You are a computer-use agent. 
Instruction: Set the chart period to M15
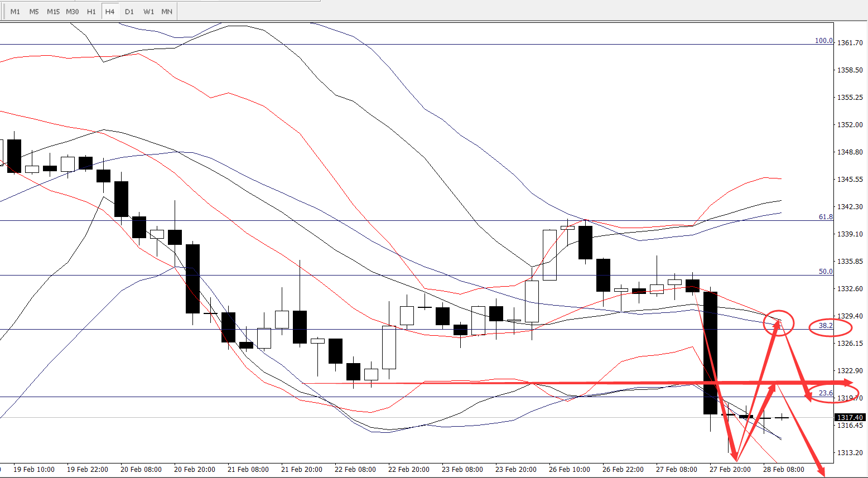(x=53, y=12)
